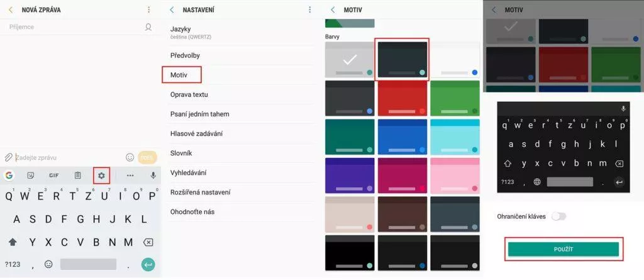644x280 pixels.
Task: Open overflow menu in Nastavení header
Action: [309, 10]
